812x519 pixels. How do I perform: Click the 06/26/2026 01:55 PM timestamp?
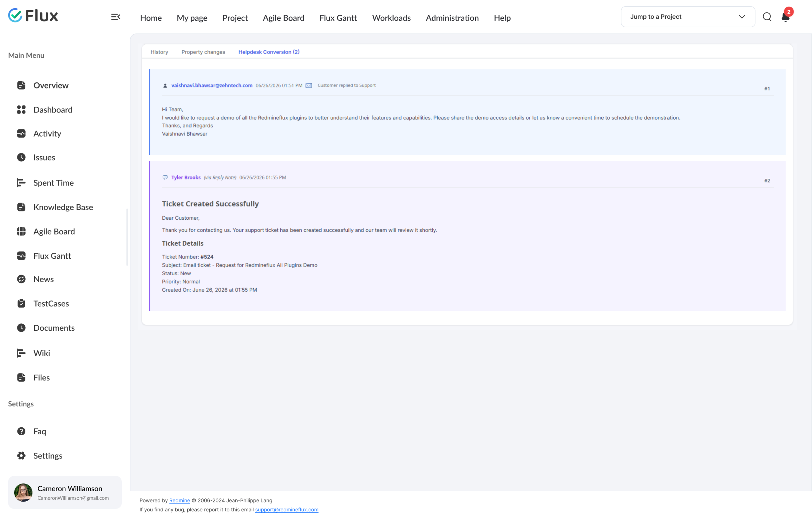coord(262,177)
